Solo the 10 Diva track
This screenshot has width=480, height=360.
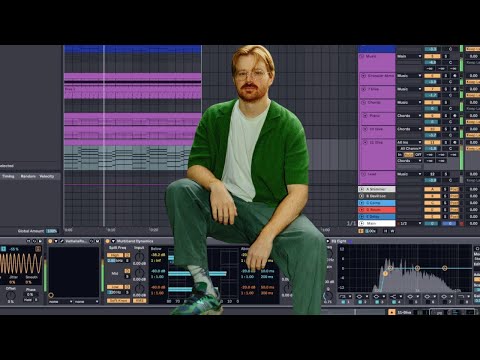[446, 129]
